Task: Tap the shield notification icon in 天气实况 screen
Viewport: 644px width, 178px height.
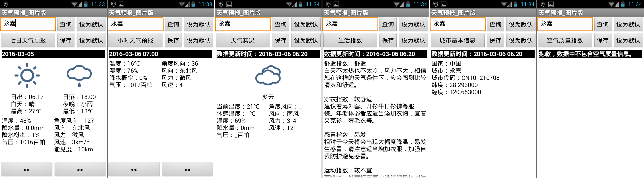Action: click(x=221, y=4)
